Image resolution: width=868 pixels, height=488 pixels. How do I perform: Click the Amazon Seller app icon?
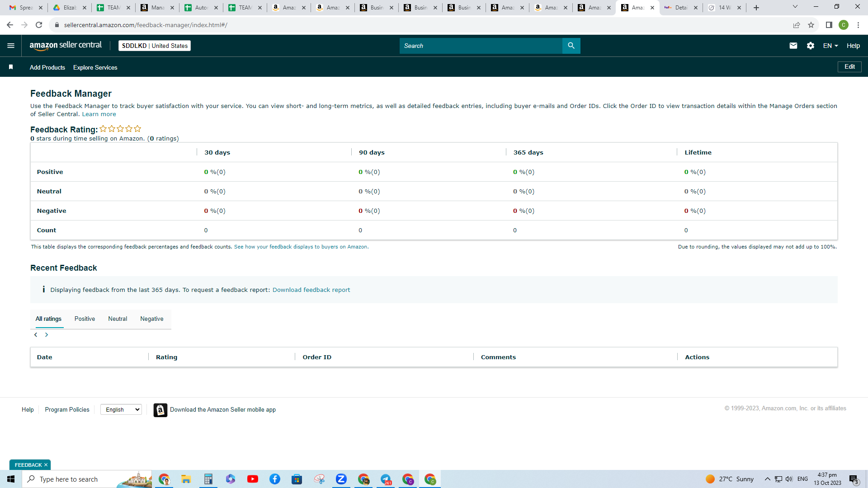point(160,410)
